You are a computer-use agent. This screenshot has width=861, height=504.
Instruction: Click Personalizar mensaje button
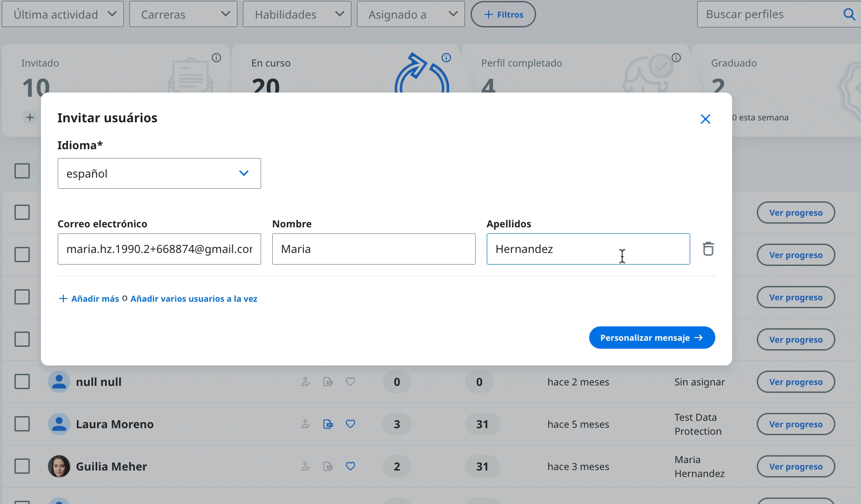652,338
